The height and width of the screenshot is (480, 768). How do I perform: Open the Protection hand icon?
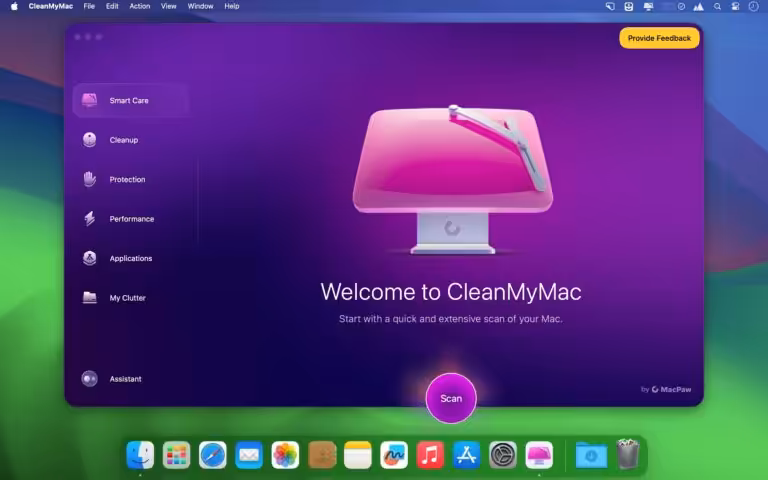click(x=89, y=179)
